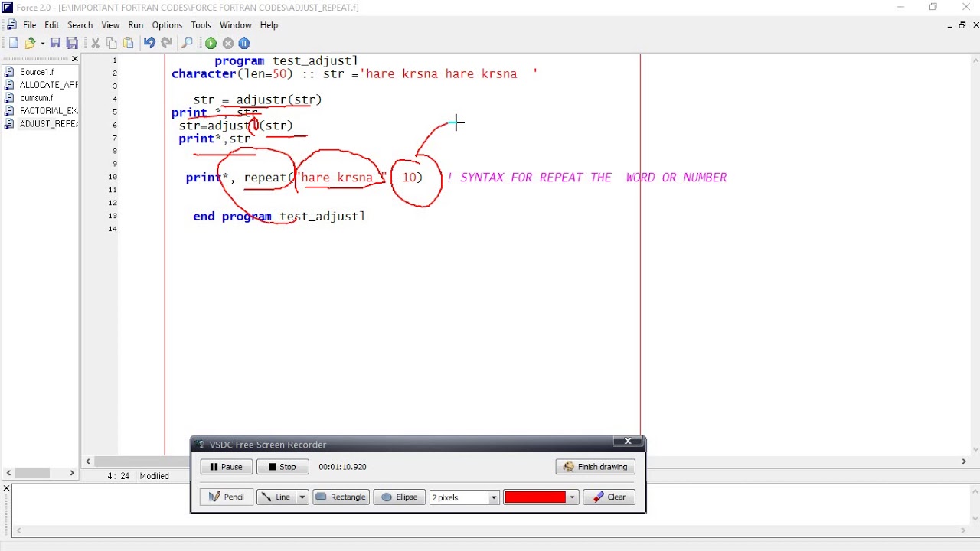Select the Line drawing tool
Viewport: 980px width, 551px height.
tap(276, 497)
